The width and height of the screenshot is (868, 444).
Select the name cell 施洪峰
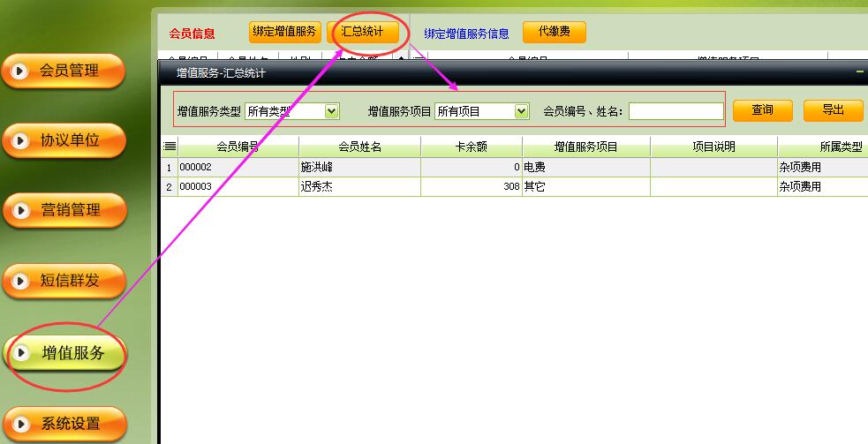(359, 167)
